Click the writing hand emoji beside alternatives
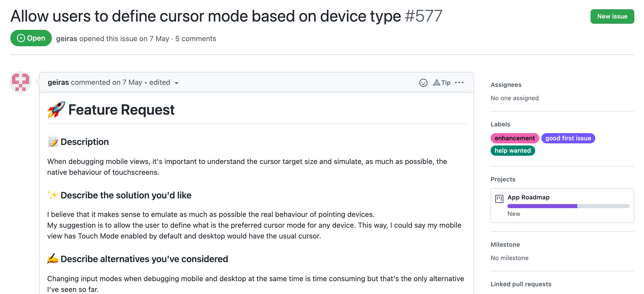The height and width of the screenshot is (294, 644). coord(53,259)
